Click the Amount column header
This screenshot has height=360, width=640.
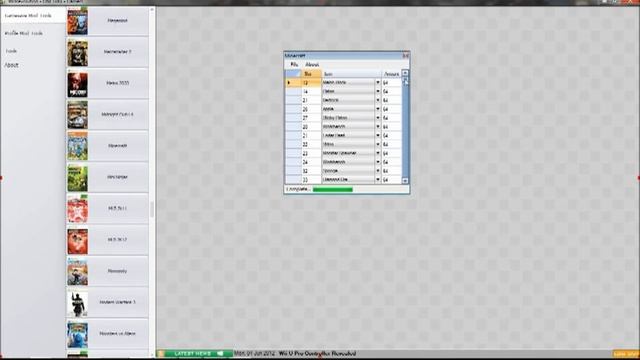coord(391,74)
